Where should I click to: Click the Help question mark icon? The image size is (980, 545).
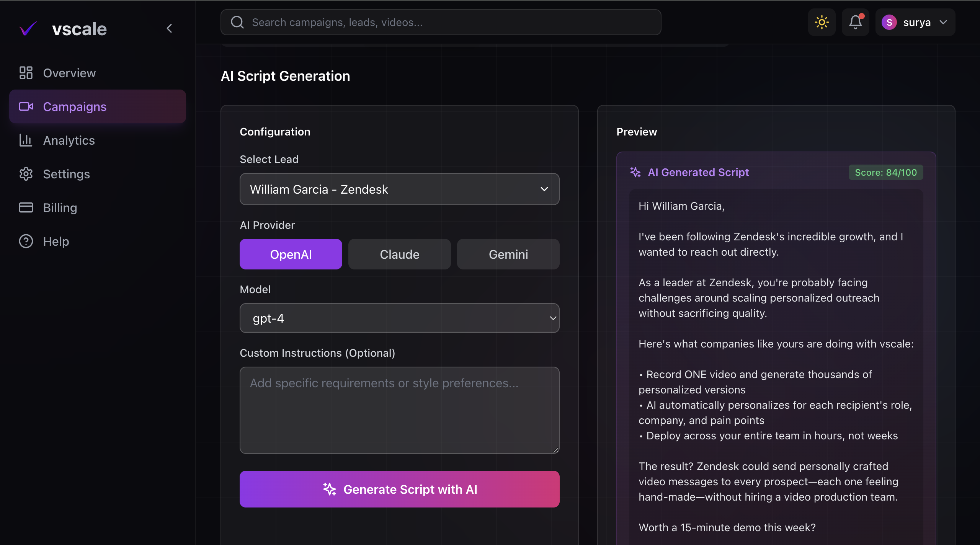tap(26, 241)
